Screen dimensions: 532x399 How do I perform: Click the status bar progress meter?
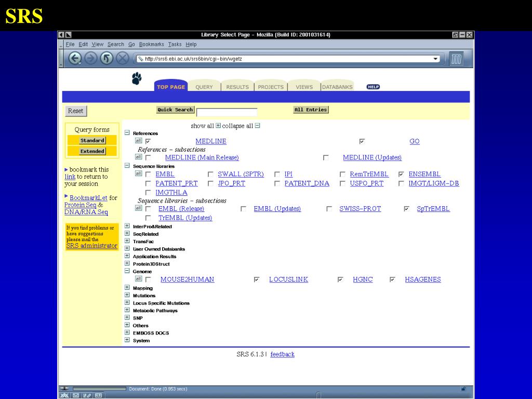coord(99,389)
